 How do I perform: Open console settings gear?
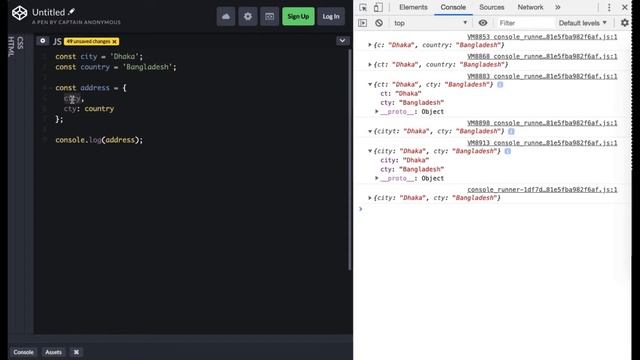624,23
